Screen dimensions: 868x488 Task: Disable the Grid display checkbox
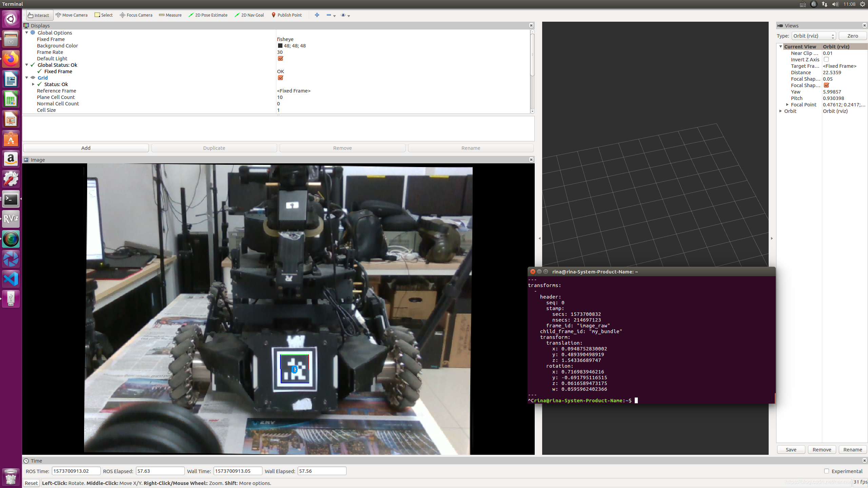[x=280, y=78]
